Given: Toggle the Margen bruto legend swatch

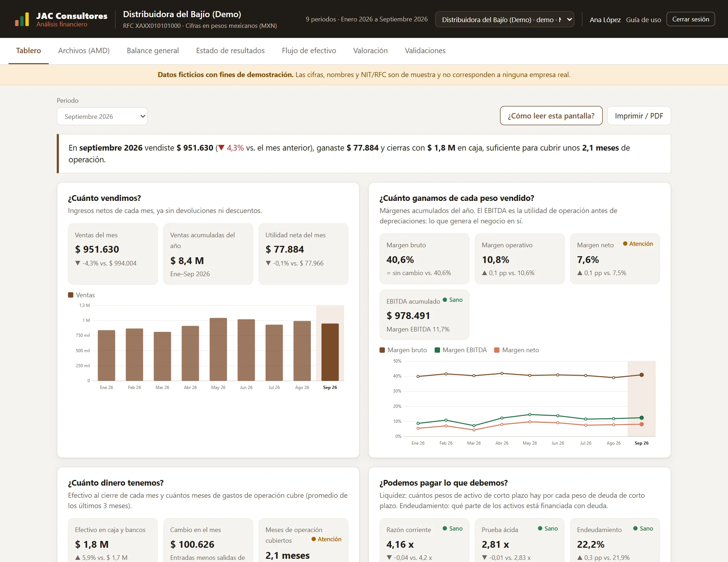Looking at the screenshot, I should (382, 350).
